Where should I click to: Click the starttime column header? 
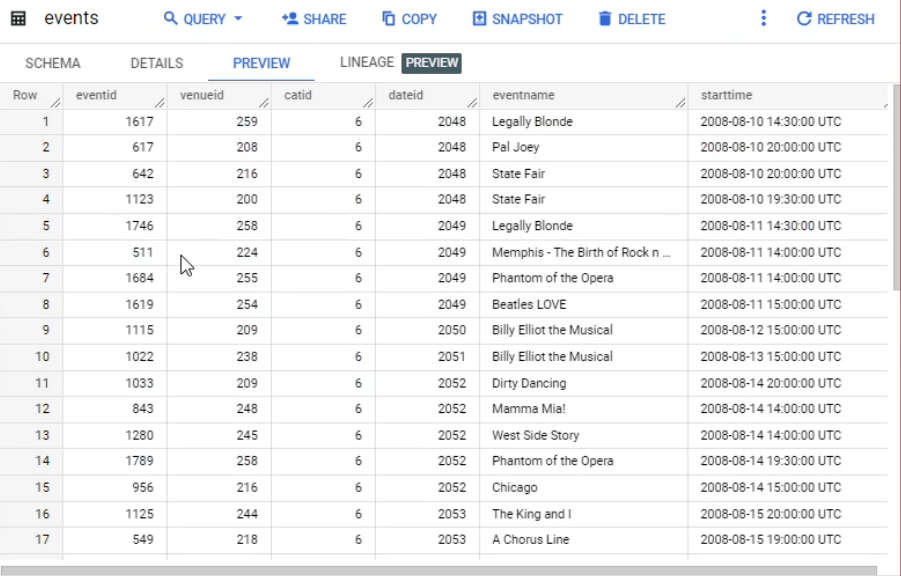(x=726, y=95)
